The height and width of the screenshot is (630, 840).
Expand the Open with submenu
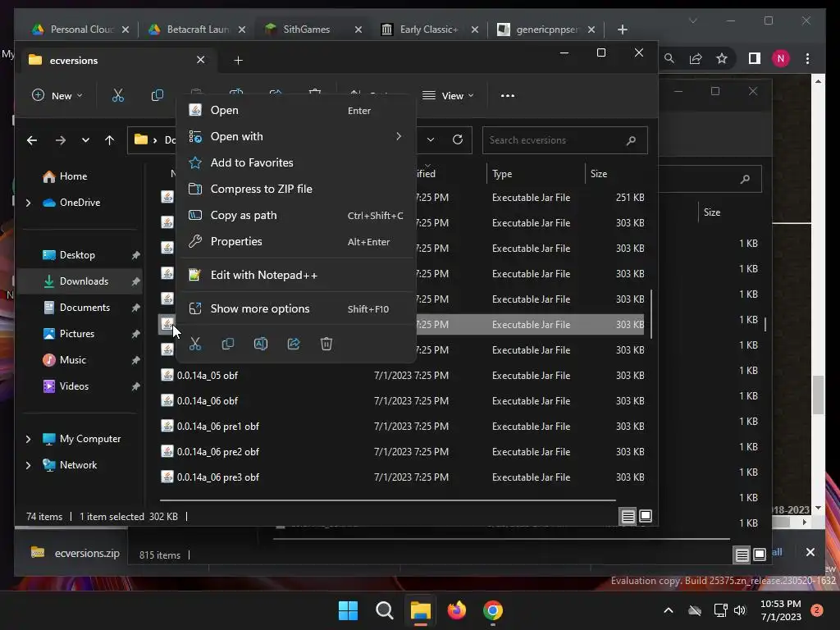point(398,137)
